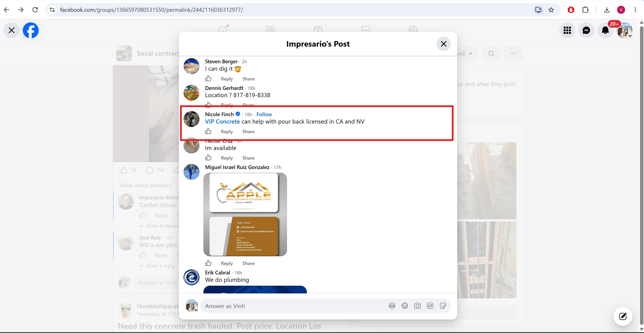View site information icon in address bar
This screenshot has height=333, width=644.
52,10
